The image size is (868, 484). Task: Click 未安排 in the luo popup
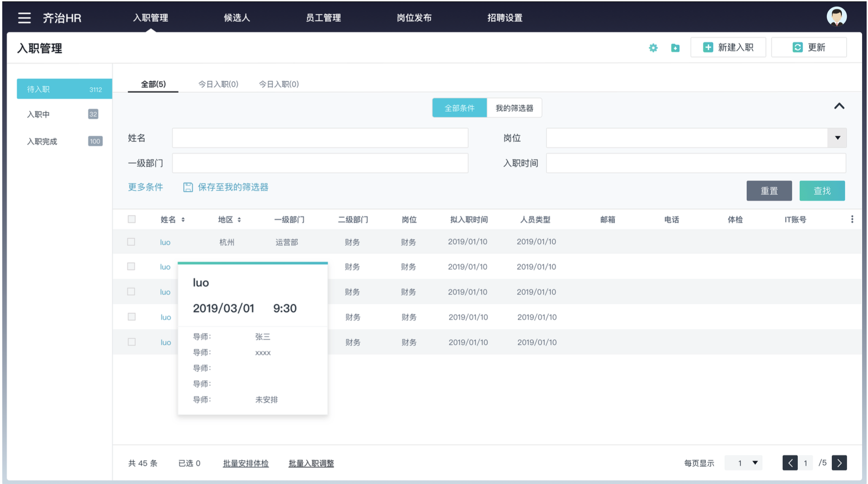pos(266,399)
